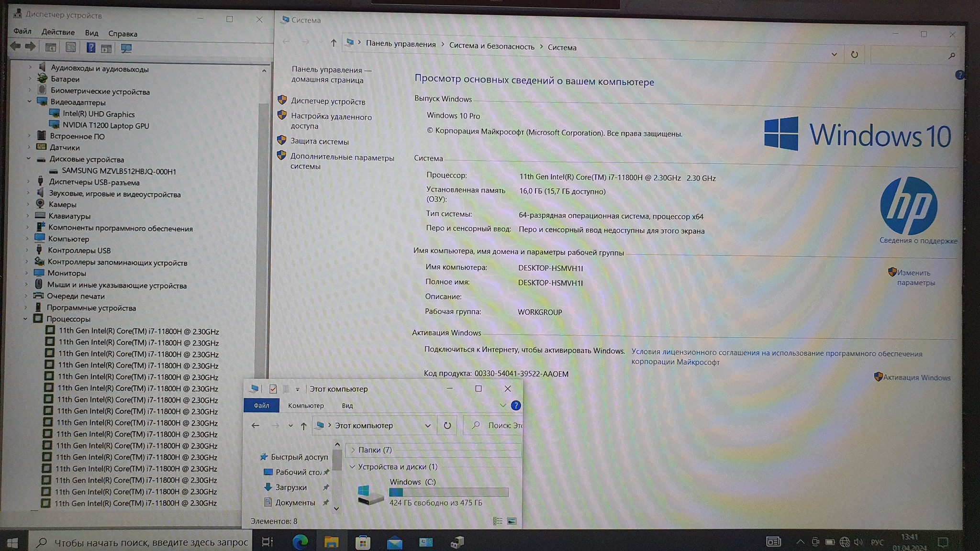Image resolution: width=980 pixels, height=551 pixels.
Task: Click the Защита системы link
Action: (x=320, y=142)
